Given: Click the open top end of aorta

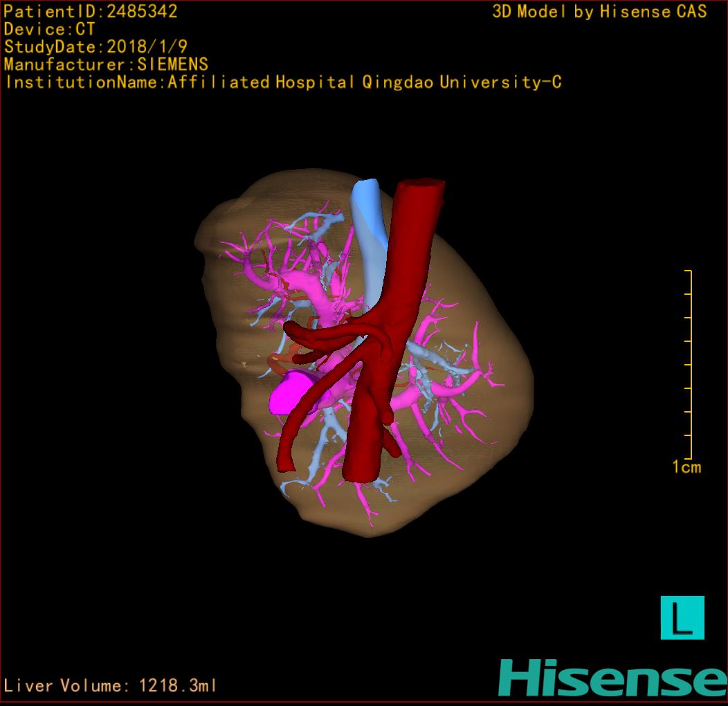Looking at the screenshot, I should pyautogui.click(x=419, y=185).
